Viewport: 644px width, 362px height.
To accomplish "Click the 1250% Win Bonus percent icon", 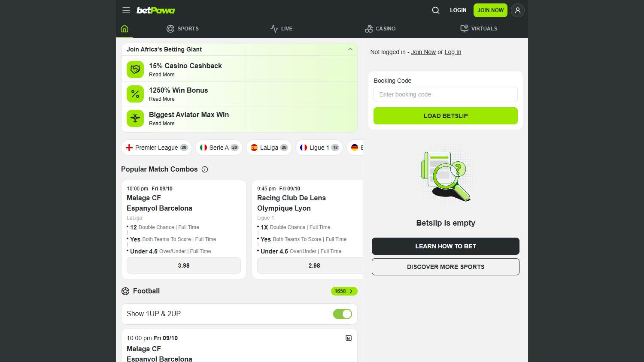I will [x=135, y=94].
